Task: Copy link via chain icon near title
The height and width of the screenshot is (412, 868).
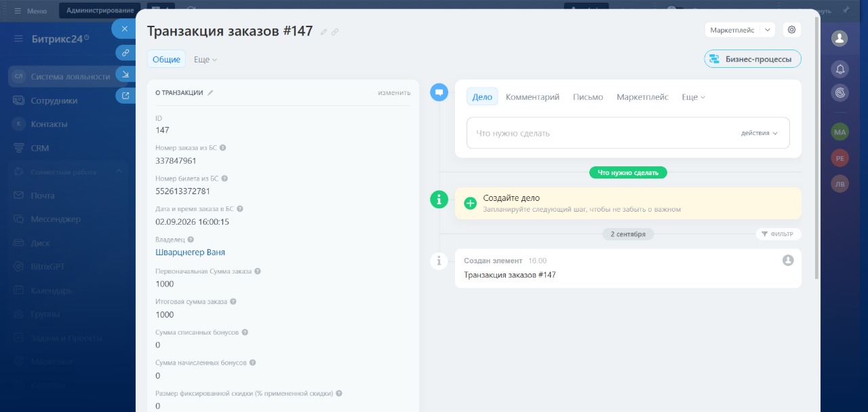Action: pos(335,32)
